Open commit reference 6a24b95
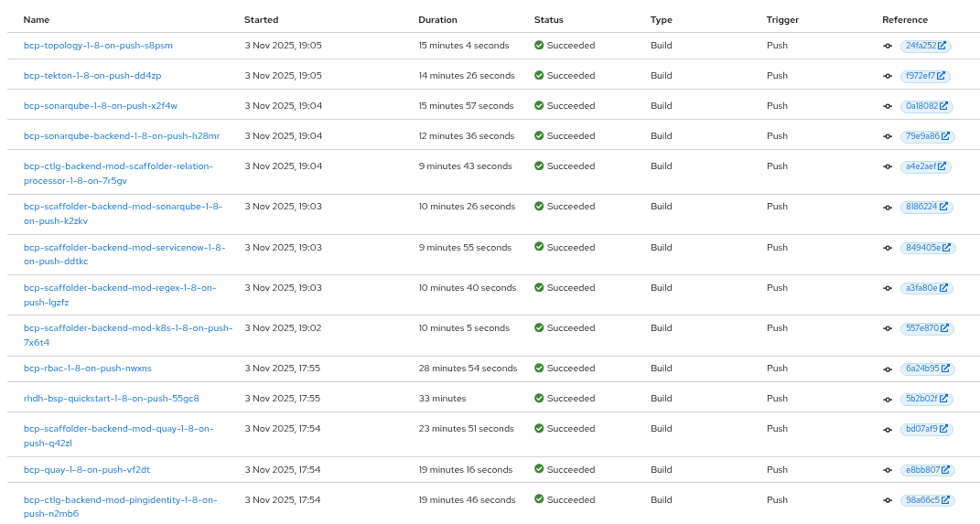Screen dimensions: 980x524 pyautogui.click(x=921, y=369)
